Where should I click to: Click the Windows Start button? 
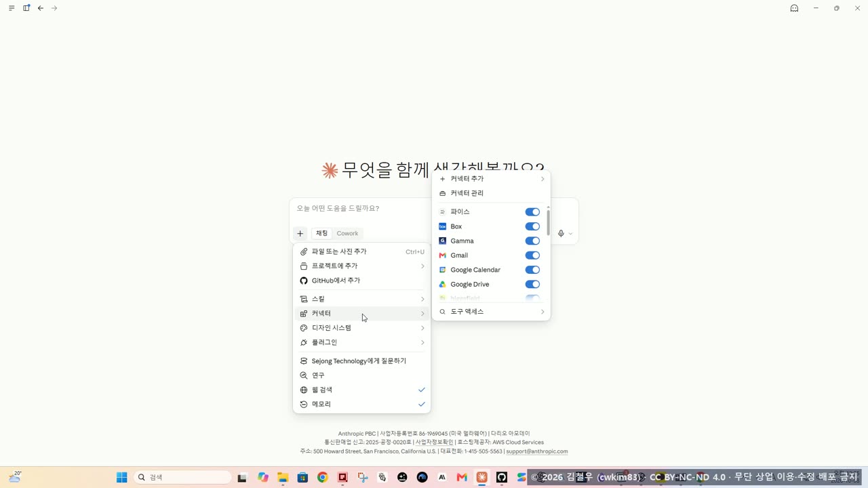coord(122,477)
